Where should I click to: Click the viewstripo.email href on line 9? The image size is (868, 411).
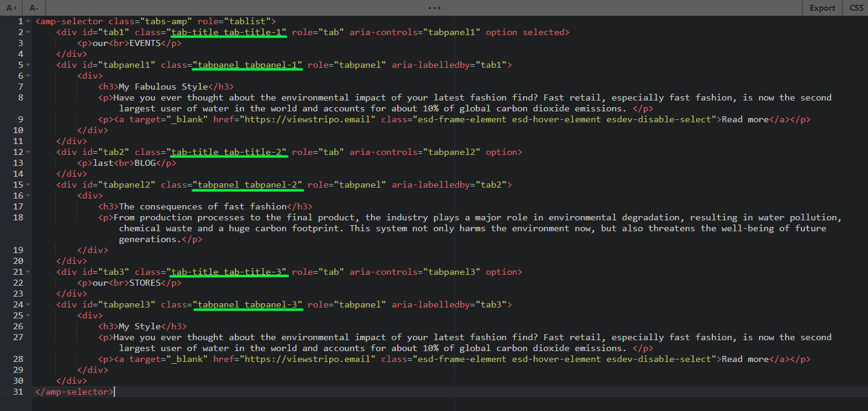coord(309,119)
